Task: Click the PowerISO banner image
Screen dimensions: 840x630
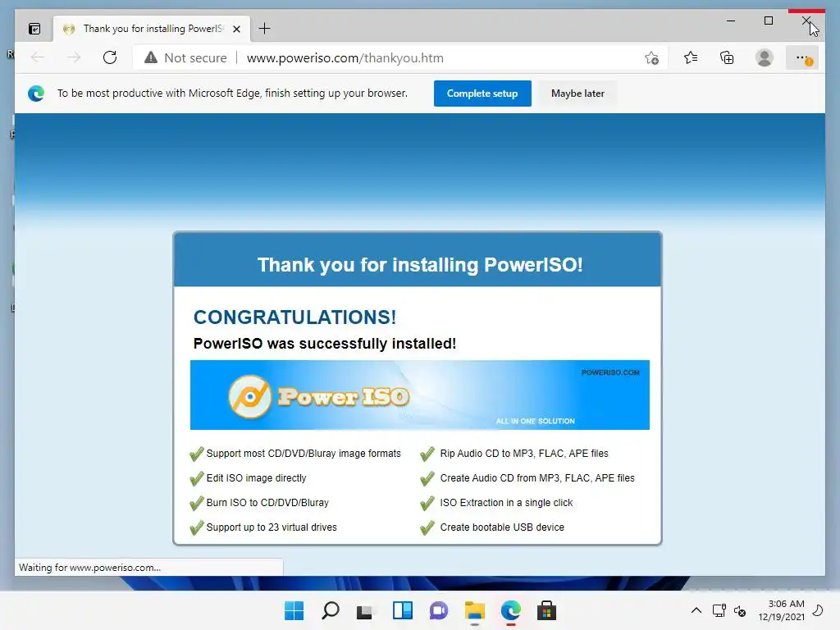Action: 419,395
